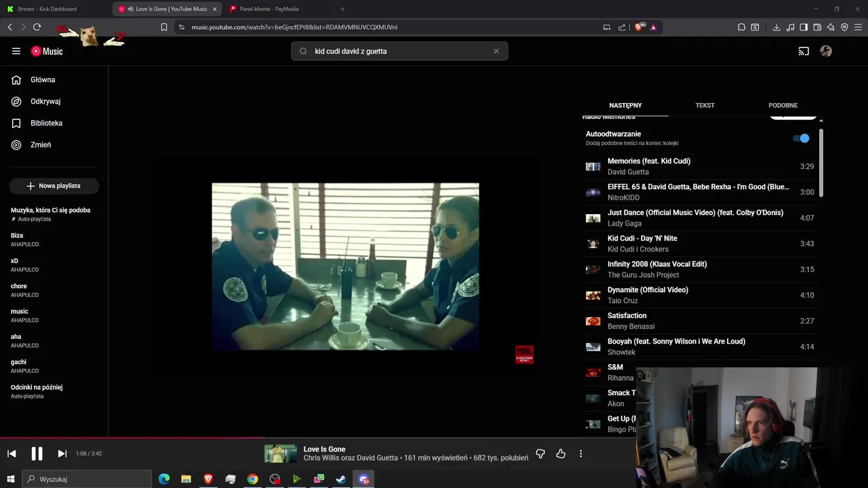Viewport: 868px width, 488px height.
Task: Skip to next track
Action: pyautogui.click(x=62, y=453)
